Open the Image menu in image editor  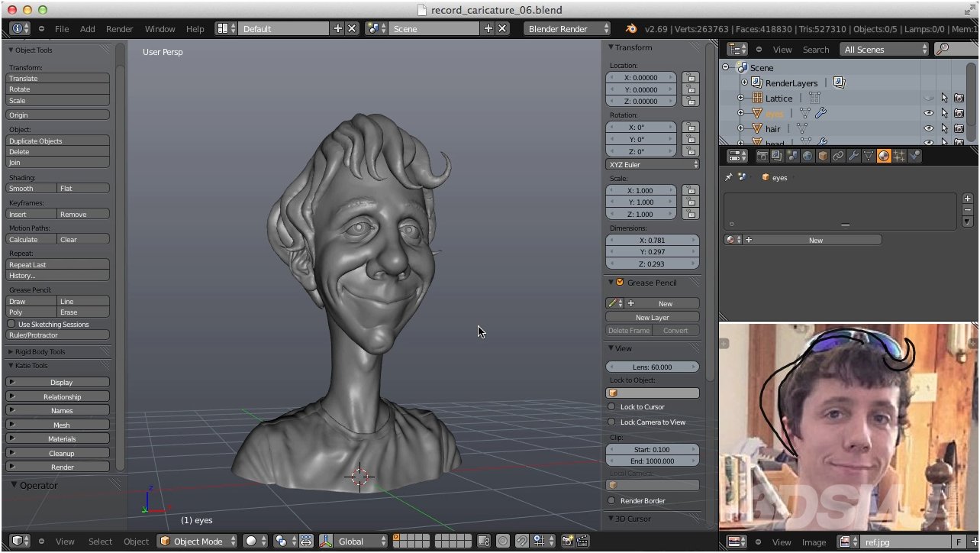814,542
